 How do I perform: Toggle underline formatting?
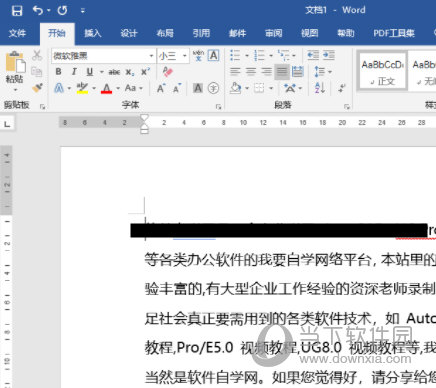[89, 71]
